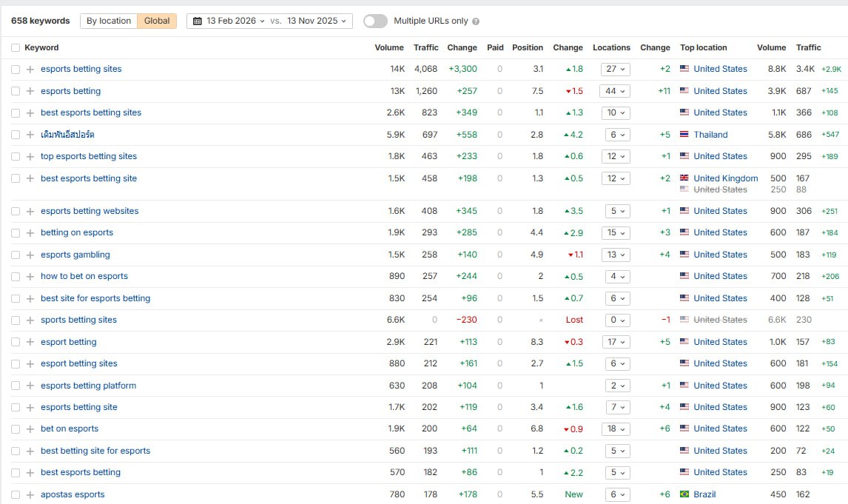
Task: Select the Global tab
Action: tap(157, 21)
